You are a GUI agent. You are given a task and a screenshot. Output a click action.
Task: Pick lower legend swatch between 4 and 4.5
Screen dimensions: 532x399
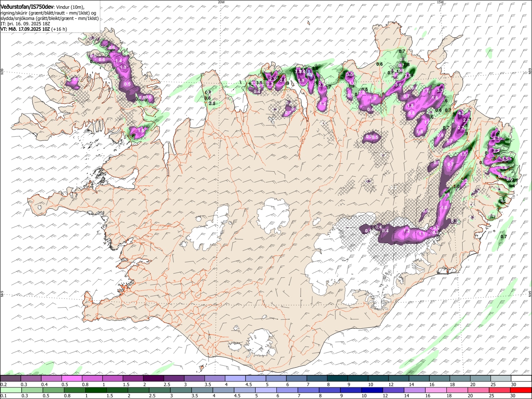(x=223, y=390)
